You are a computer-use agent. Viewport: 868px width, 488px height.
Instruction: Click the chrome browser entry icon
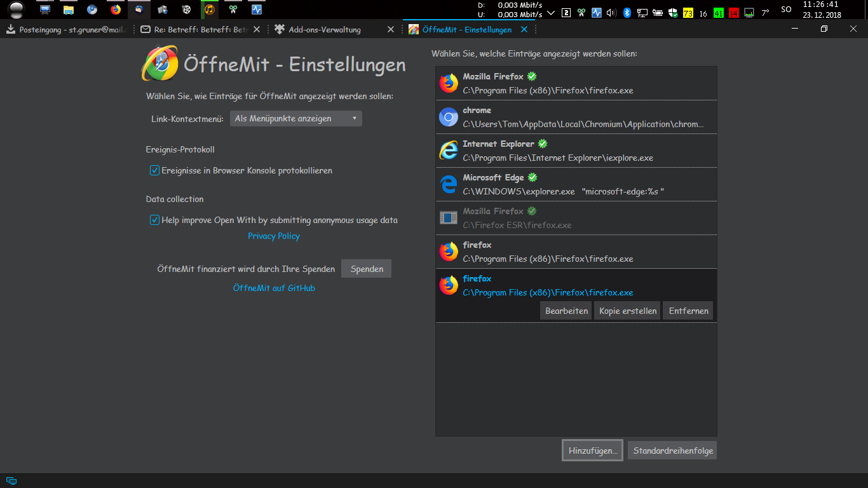(x=449, y=117)
